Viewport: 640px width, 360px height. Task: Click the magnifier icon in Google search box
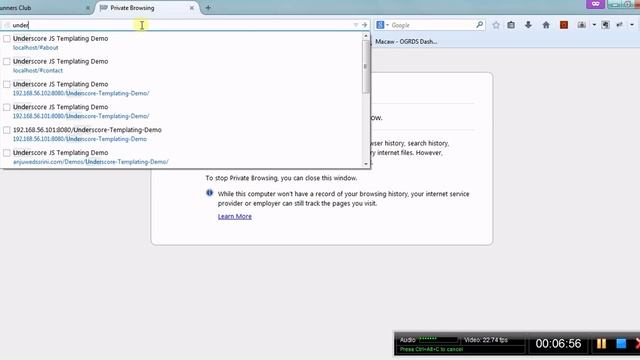[480, 25]
